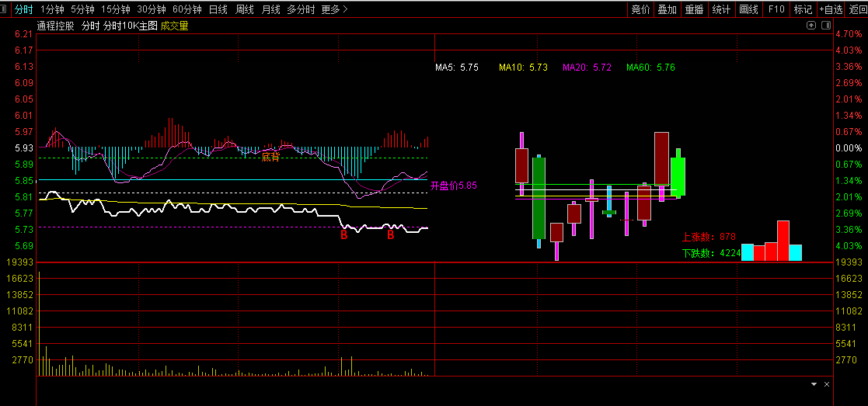The image size is (868, 406).
Task: Click the MA10: 5.73 label
Action: tap(523, 68)
